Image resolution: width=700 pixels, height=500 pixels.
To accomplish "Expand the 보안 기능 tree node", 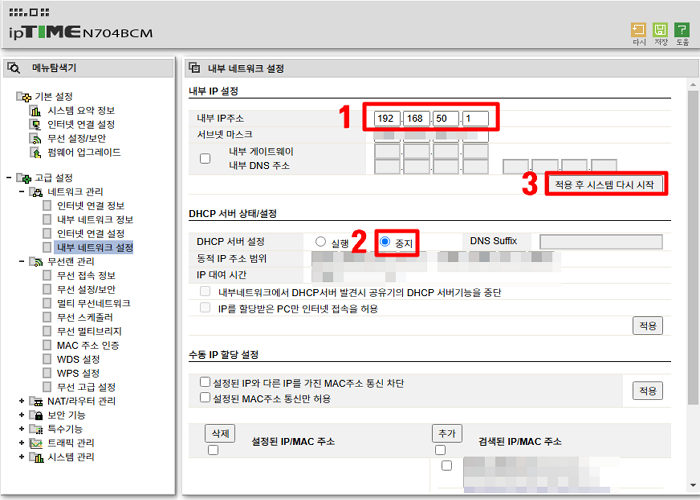I will coord(21,415).
